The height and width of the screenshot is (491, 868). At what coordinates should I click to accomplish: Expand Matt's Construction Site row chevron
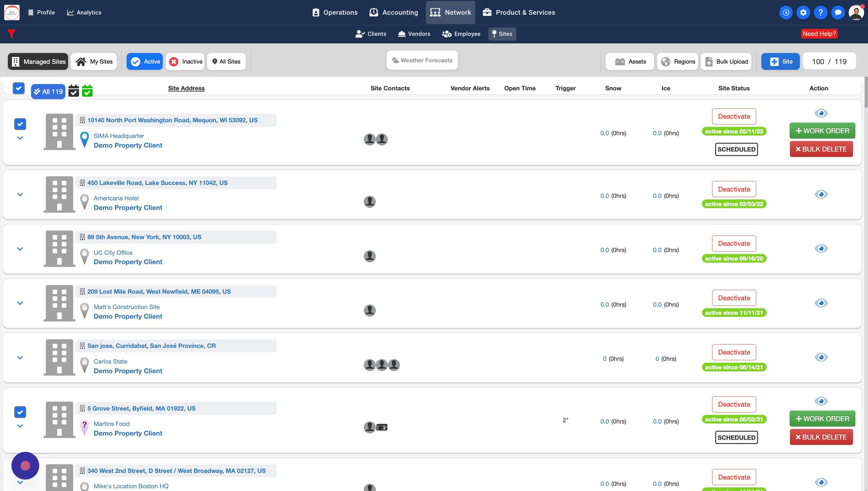point(20,303)
